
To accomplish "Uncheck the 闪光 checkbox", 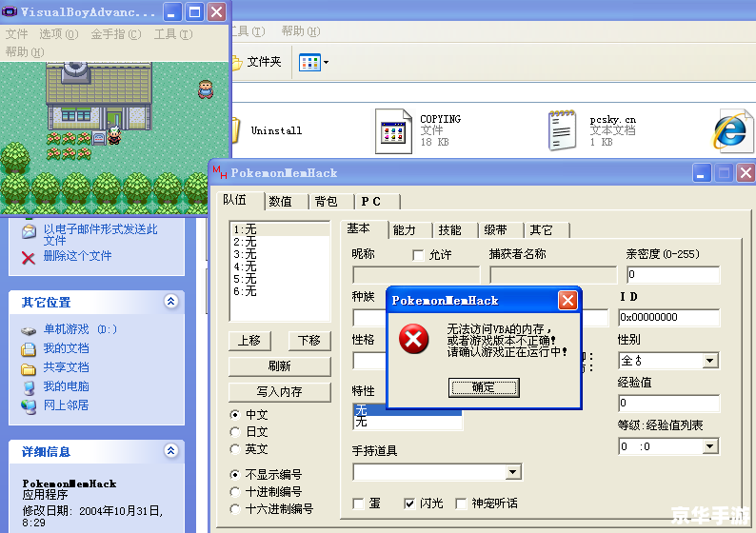I will click(x=409, y=503).
